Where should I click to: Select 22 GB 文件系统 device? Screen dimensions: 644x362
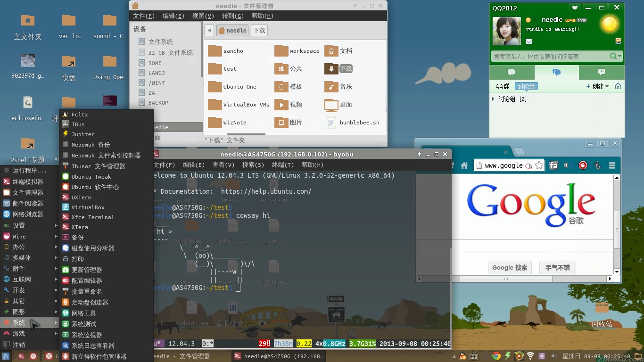[165, 52]
